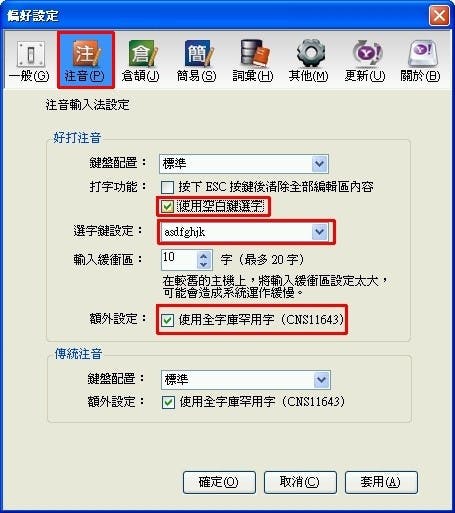Enable clearing edit area with ESC checkbox
The image size is (455, 513).
[167, 187]
